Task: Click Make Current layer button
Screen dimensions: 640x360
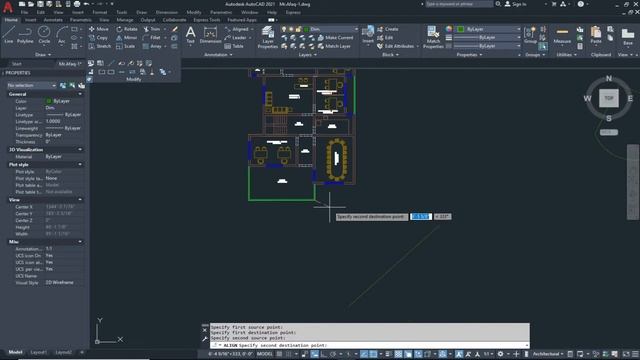Action: [x=335, y=38]
